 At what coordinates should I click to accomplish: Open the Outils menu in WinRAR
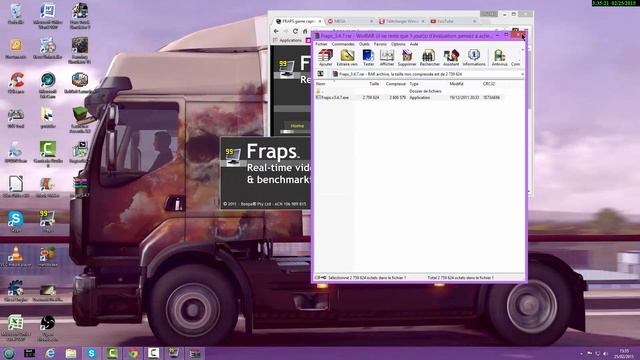click(x=364, y=44)
